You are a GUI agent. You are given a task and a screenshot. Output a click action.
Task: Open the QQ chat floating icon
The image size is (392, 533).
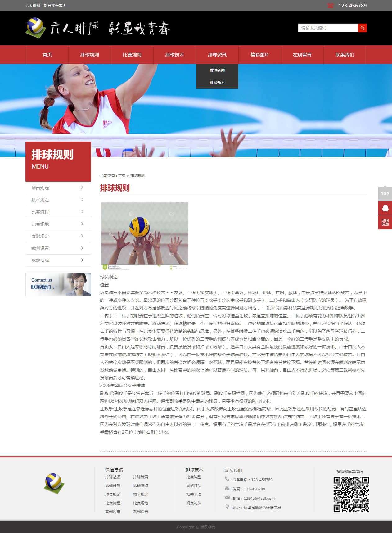(x=385, y=208)
